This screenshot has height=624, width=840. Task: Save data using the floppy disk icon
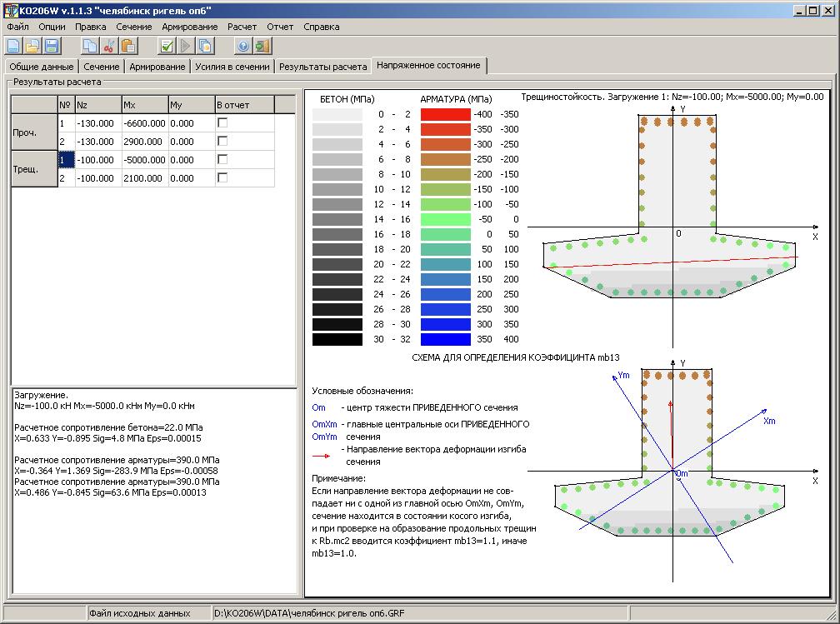click(51, 46)
